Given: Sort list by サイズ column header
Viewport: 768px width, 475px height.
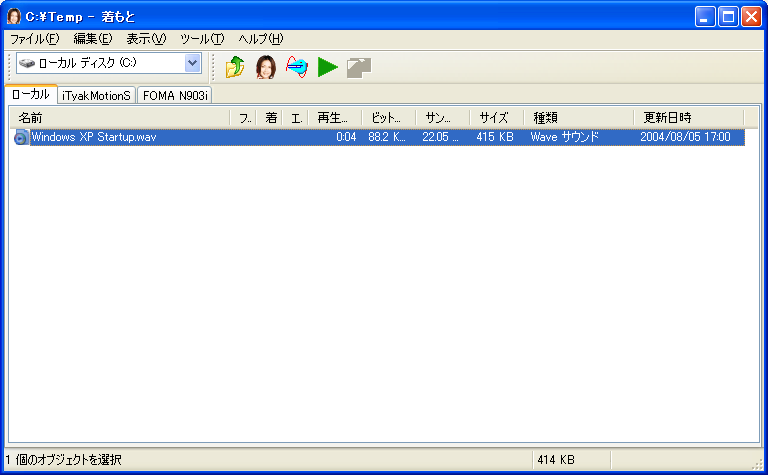Looking at the screenshot, I should [x=496, y=118].
